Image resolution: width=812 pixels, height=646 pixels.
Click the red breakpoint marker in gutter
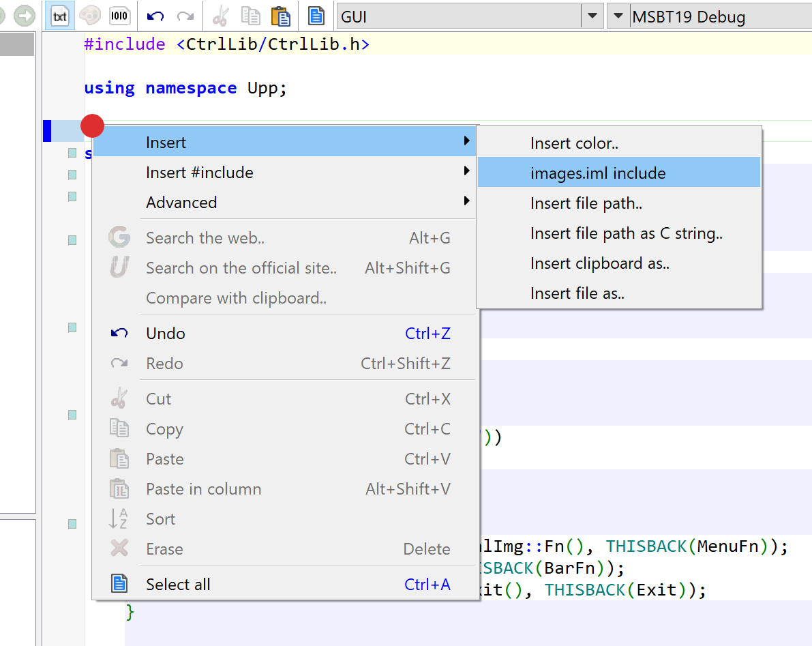[x=92, y=126]
